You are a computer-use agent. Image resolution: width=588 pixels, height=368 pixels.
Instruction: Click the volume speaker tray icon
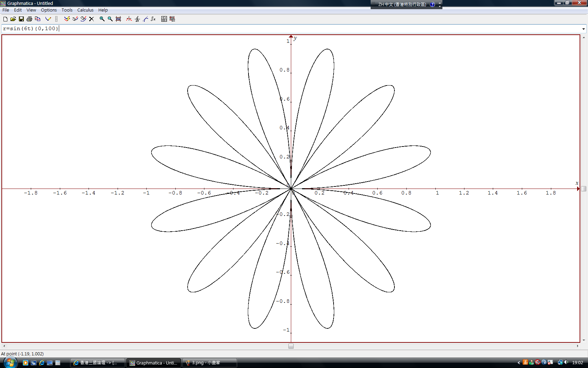coord(566,363)
